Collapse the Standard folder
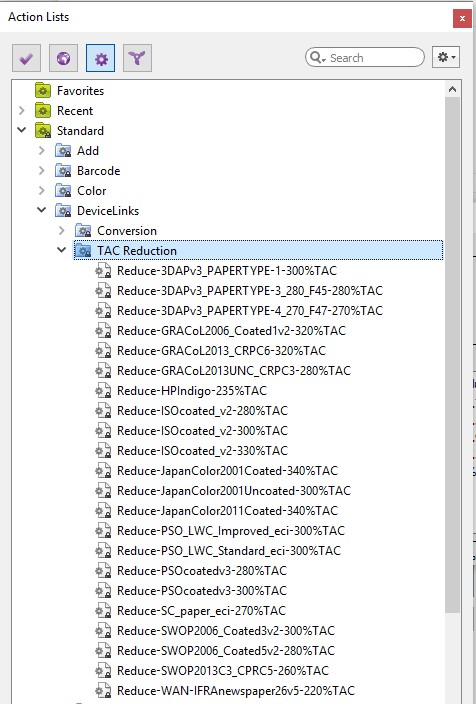The height and width of the screenshot is (704, 476). [x=22, y=130]
